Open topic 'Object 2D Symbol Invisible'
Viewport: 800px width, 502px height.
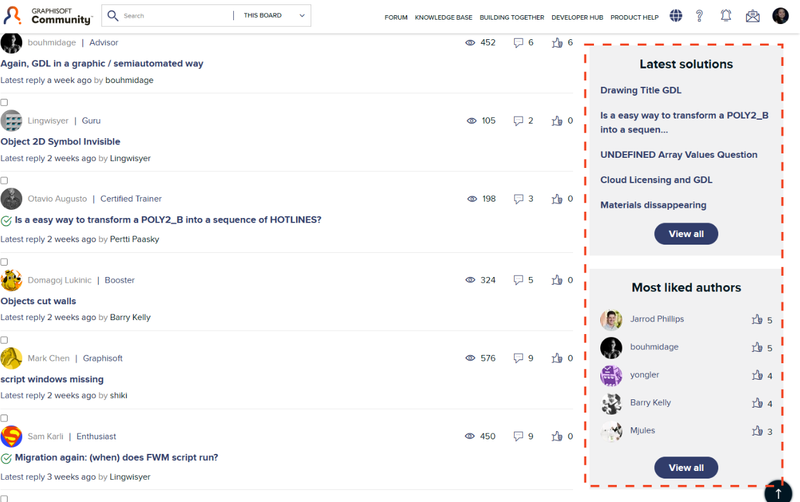click(x=60, y=141)
